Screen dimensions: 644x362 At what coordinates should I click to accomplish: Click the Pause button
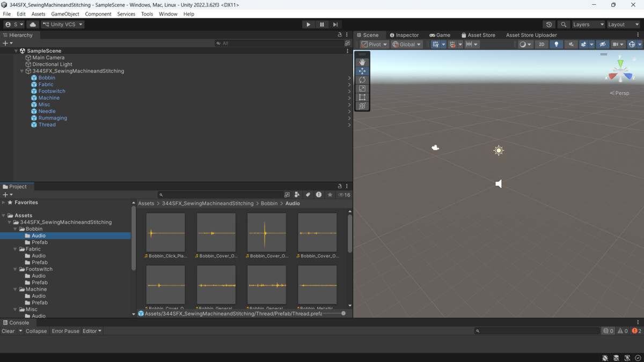(x=321, y=24)
